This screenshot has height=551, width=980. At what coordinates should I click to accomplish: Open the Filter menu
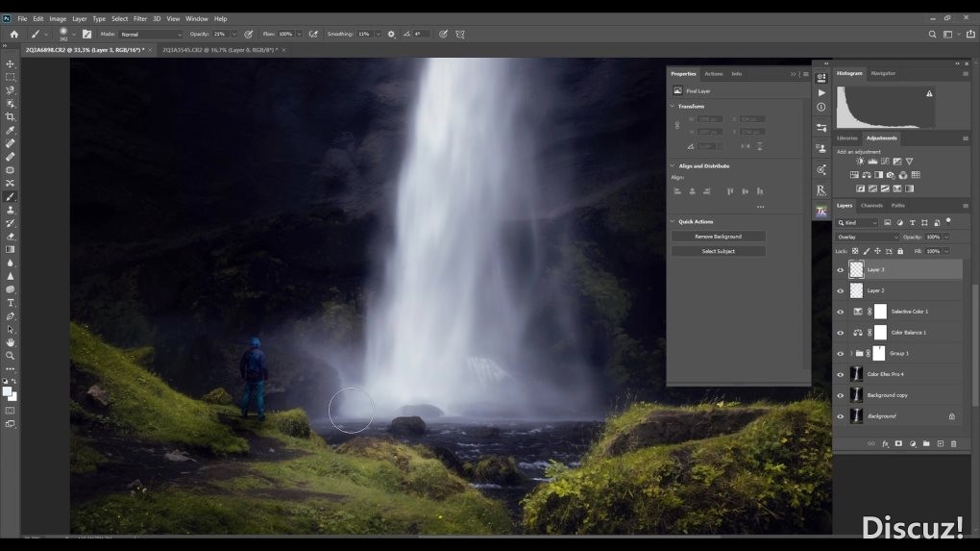point(140,19)
